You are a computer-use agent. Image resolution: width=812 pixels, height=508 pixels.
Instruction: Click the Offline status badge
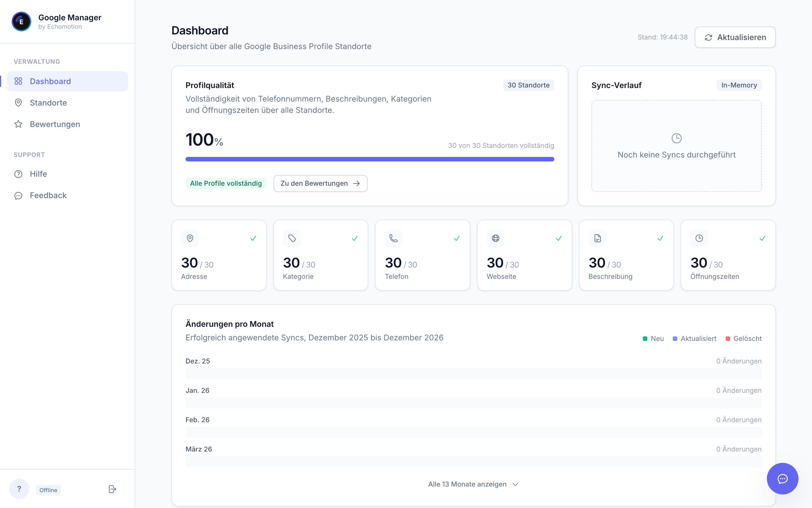point(48,490)
